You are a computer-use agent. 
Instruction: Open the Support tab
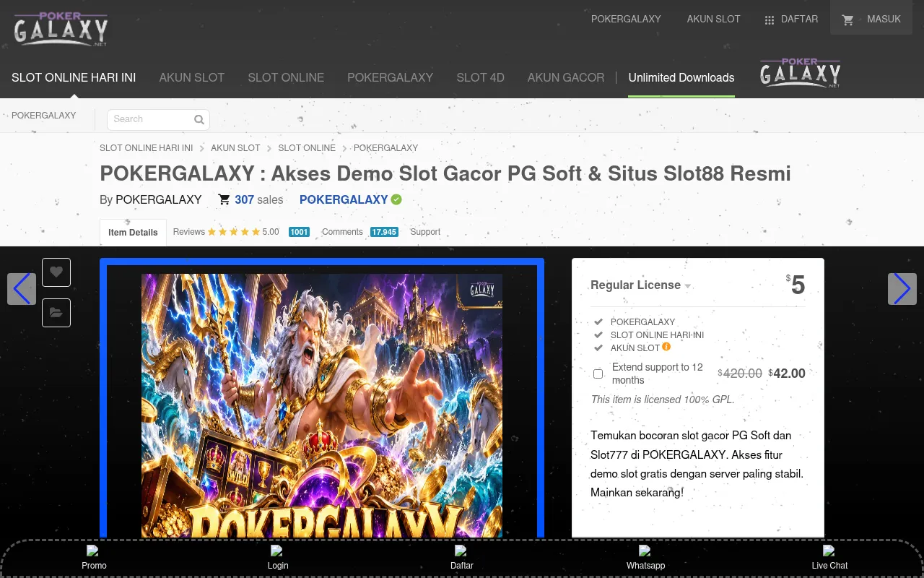pos(425,232)
